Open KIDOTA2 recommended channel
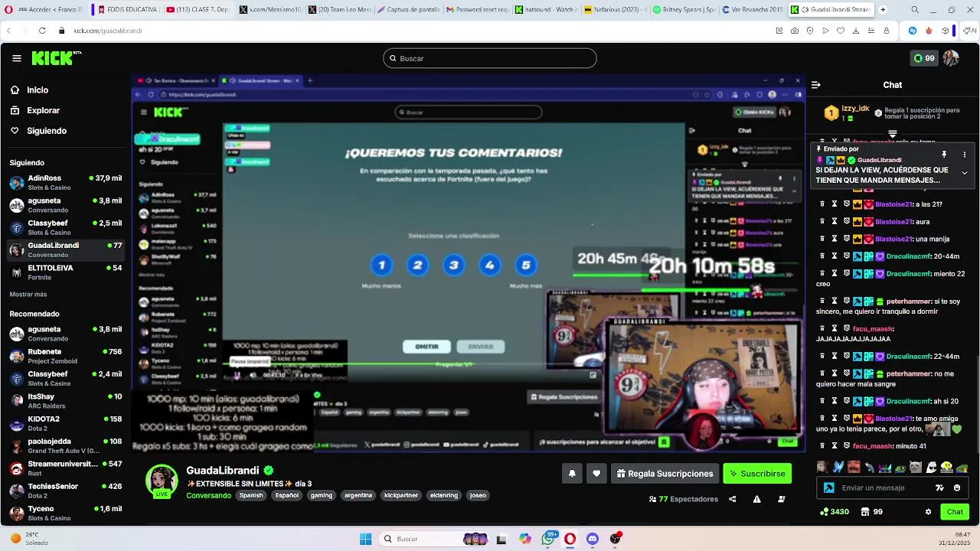Screen dimensions: 980x551 [x=66, y=423]
